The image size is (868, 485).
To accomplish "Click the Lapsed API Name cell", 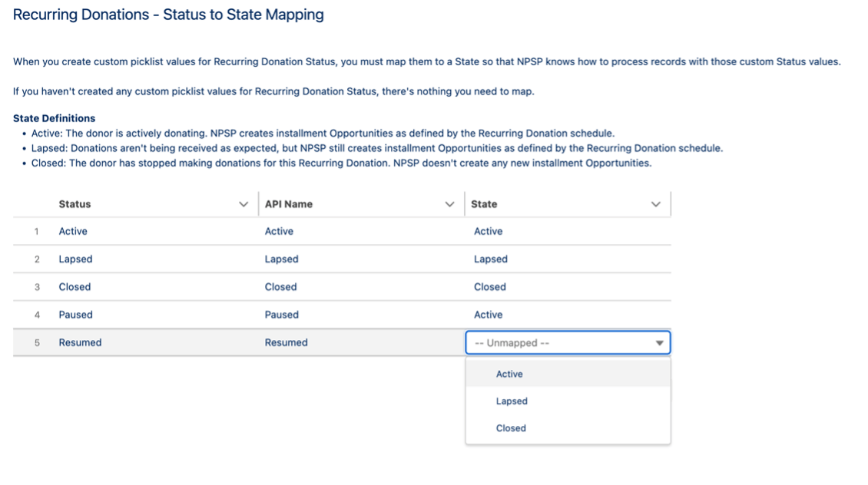I will 281,259.
